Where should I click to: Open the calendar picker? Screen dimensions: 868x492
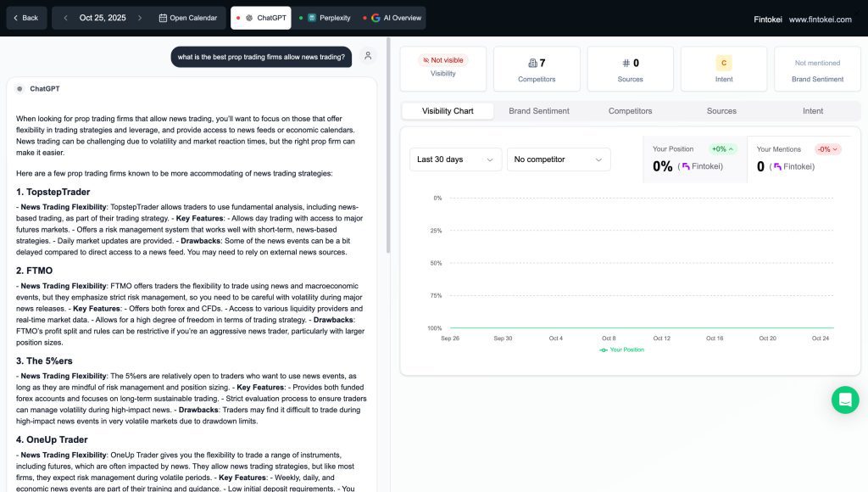point(187,18)
